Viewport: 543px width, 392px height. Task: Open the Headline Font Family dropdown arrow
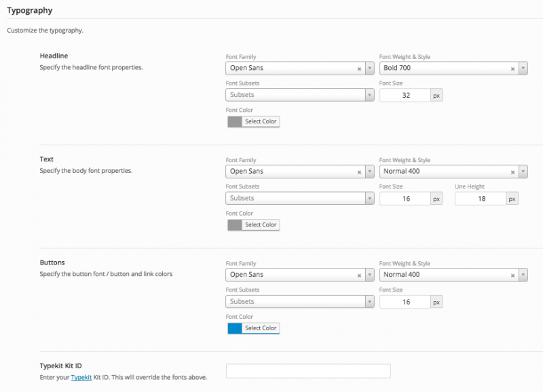pyautogui.click(x=369, y=68)
